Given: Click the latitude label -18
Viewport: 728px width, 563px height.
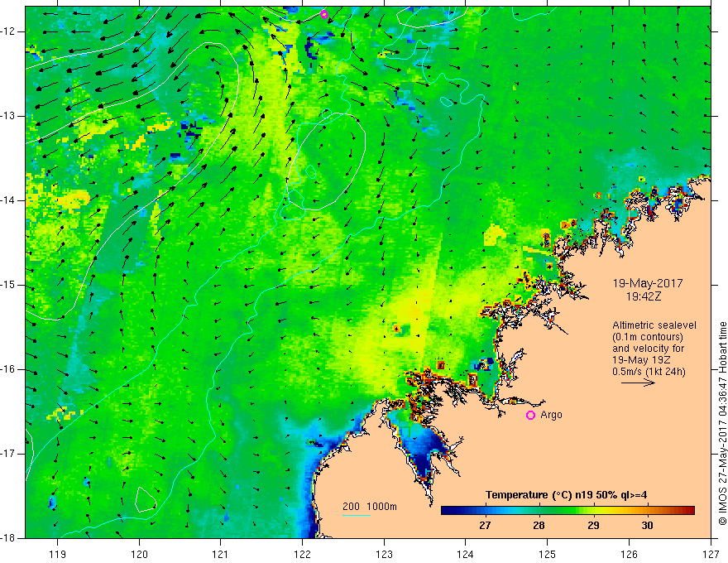Looking at the screenshot, I should (9, 538).
